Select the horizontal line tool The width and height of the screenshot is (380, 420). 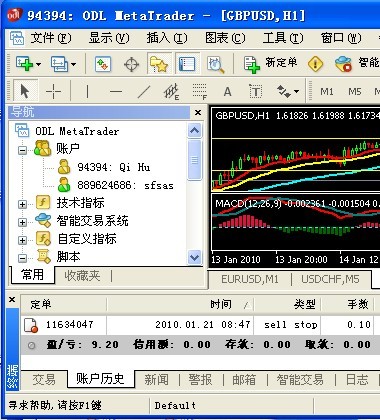(116, 91)
